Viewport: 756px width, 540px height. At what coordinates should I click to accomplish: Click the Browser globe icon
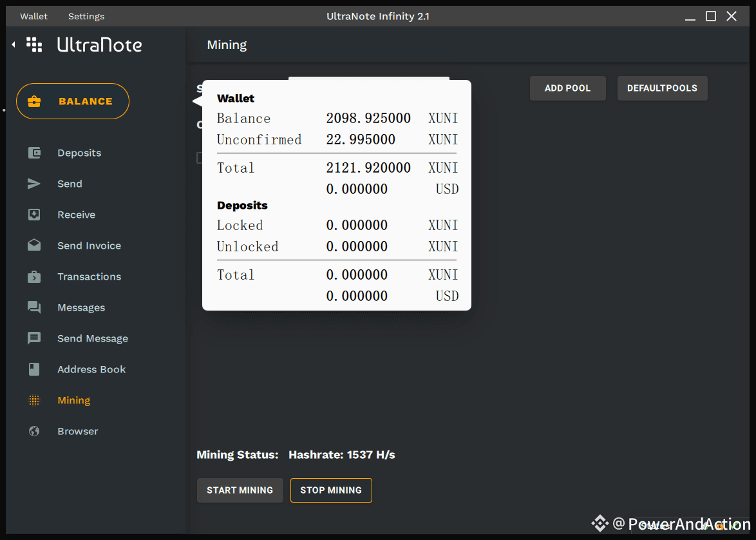(34, 431)
